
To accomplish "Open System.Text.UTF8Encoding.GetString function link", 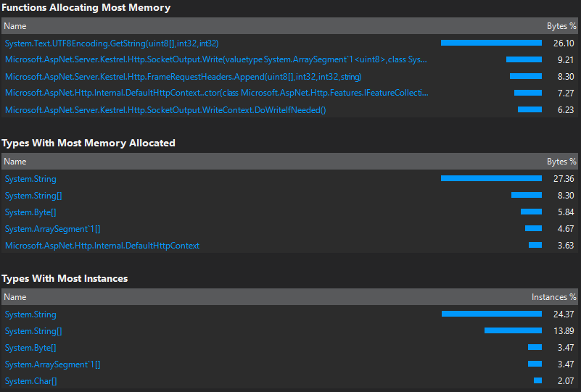I will [112, 43].
